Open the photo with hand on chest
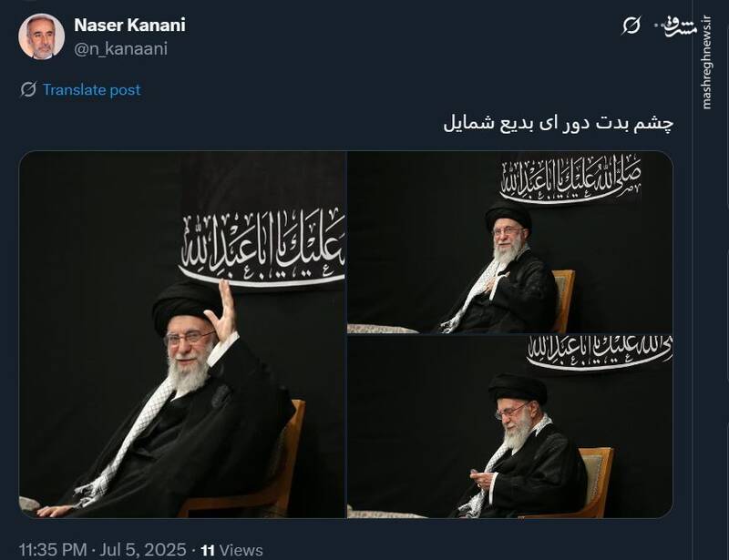729x560 pixels. click(x=510, y=242)
